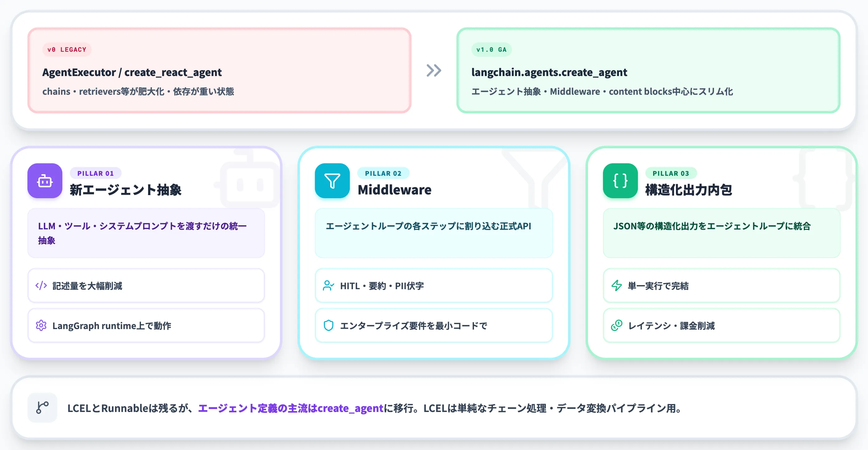Viewport: 868px width, 450px height.
Task: Select the v0 LEGACY badge
Action: [67, 50]
